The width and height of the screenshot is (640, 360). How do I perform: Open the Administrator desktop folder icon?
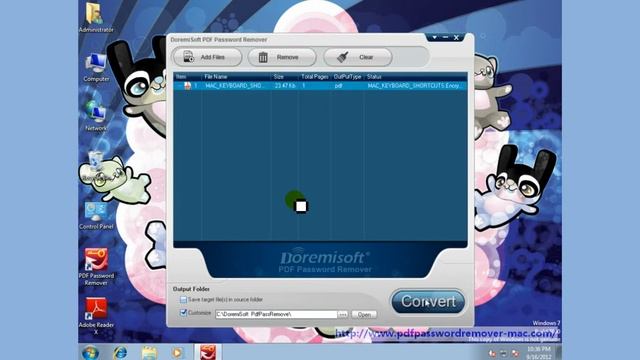pos(96,18)
